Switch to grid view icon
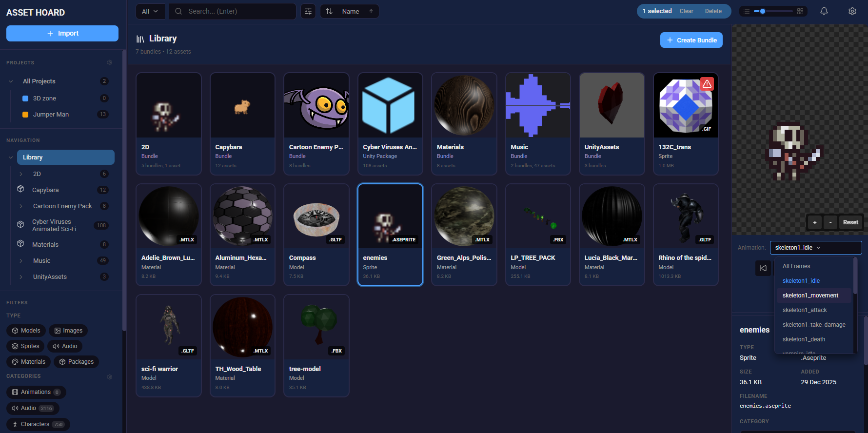 [800, 11]
